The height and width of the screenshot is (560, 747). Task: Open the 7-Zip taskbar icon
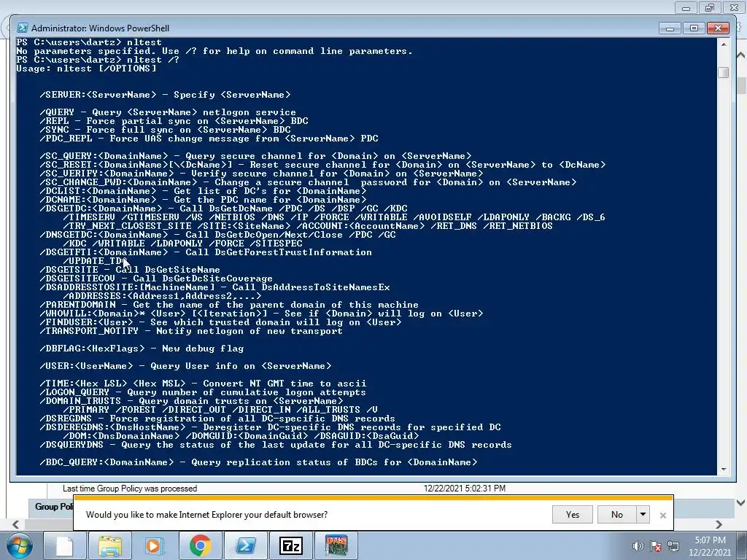click(x=290, y=545)
